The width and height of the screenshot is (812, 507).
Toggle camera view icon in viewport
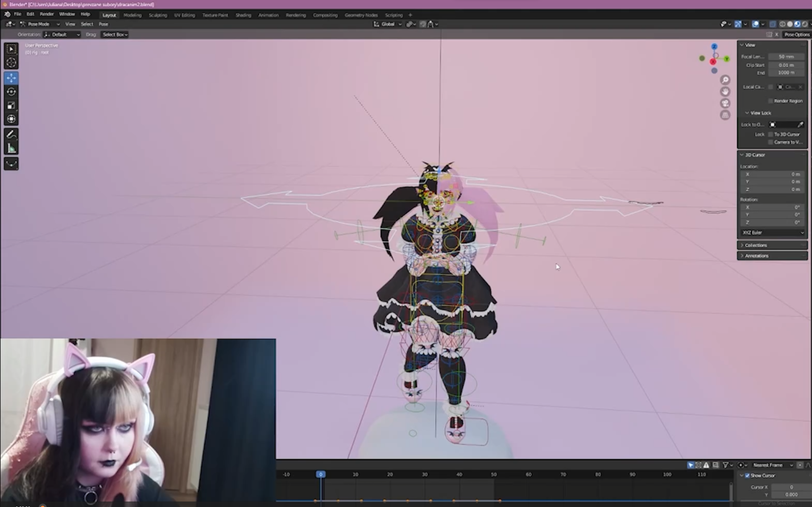point(725,103)
